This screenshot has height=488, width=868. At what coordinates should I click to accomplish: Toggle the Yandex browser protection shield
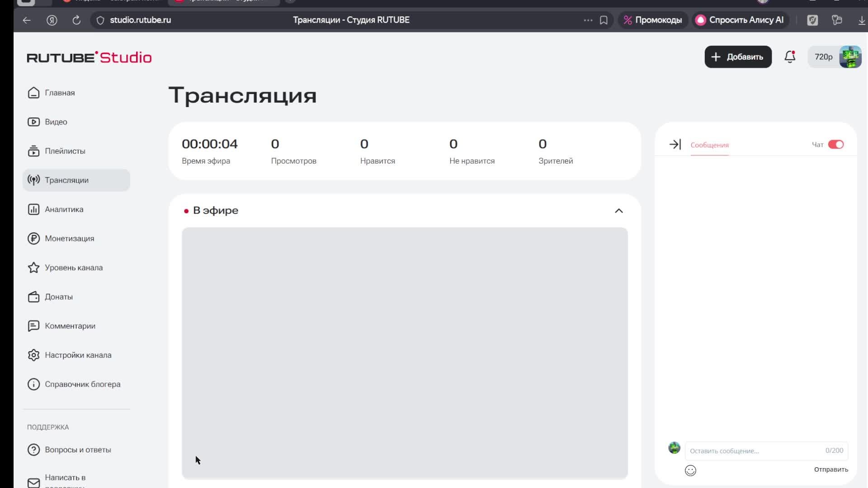click(100, 20)
